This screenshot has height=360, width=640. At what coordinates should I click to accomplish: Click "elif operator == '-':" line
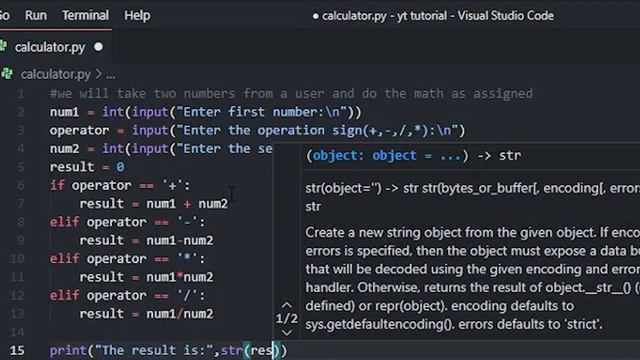tap(127, 222)
